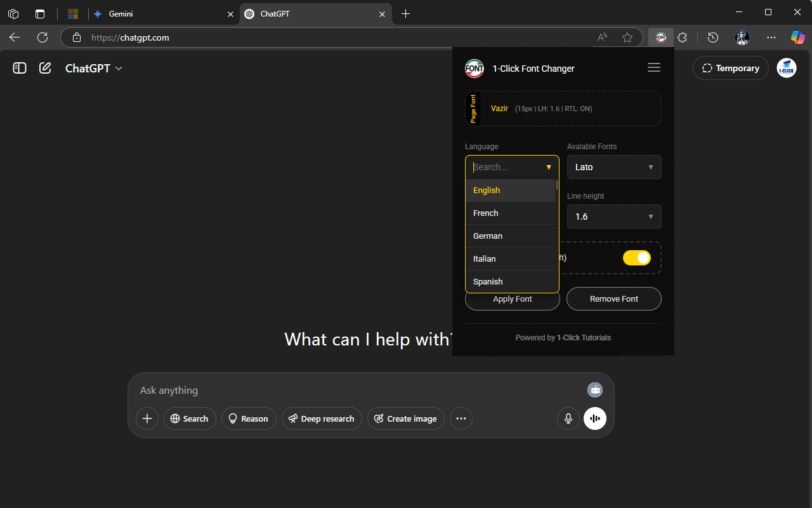Open the Copilot sidebar icon
This screenshot has width=812, height=508.
[x=797, y=37]
